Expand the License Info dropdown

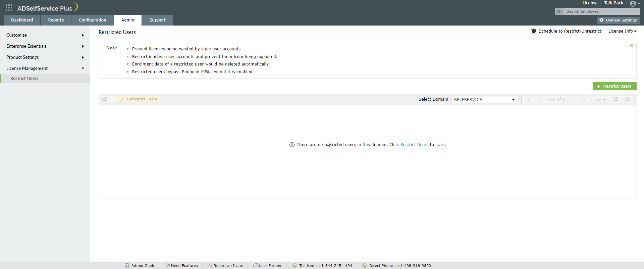pos(622,31)
